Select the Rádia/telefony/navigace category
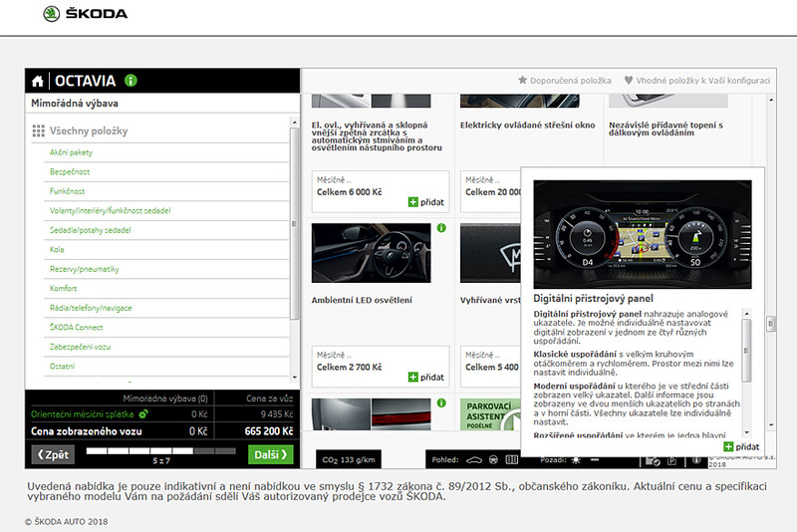 tap(91, 308)
